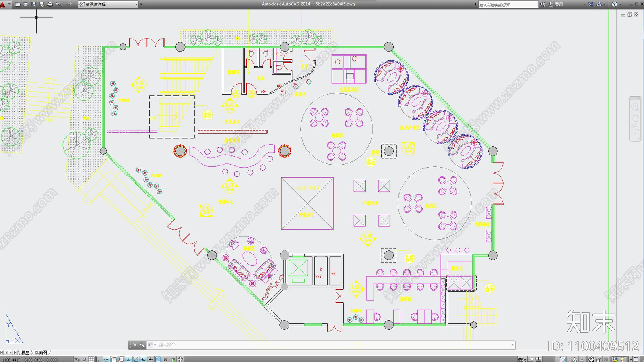Screen dimensions: 644x362
Task: Click the Save As icon
Action: tap(42, 4)
